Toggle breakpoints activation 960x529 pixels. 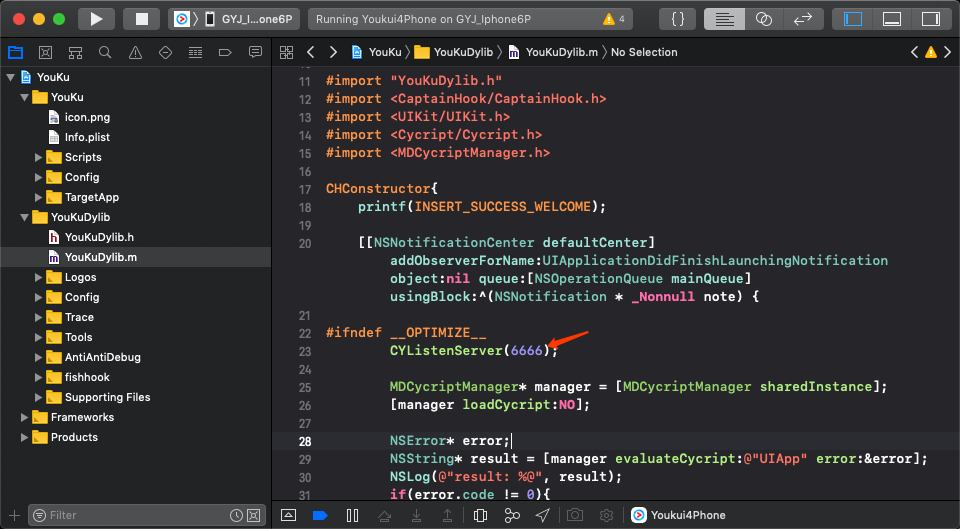tap(320, 516)
